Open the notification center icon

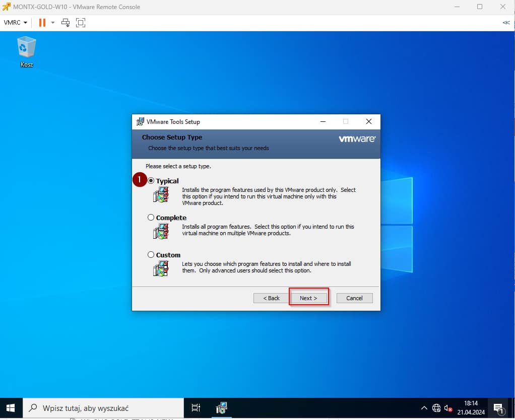click(x=498, y=408)
